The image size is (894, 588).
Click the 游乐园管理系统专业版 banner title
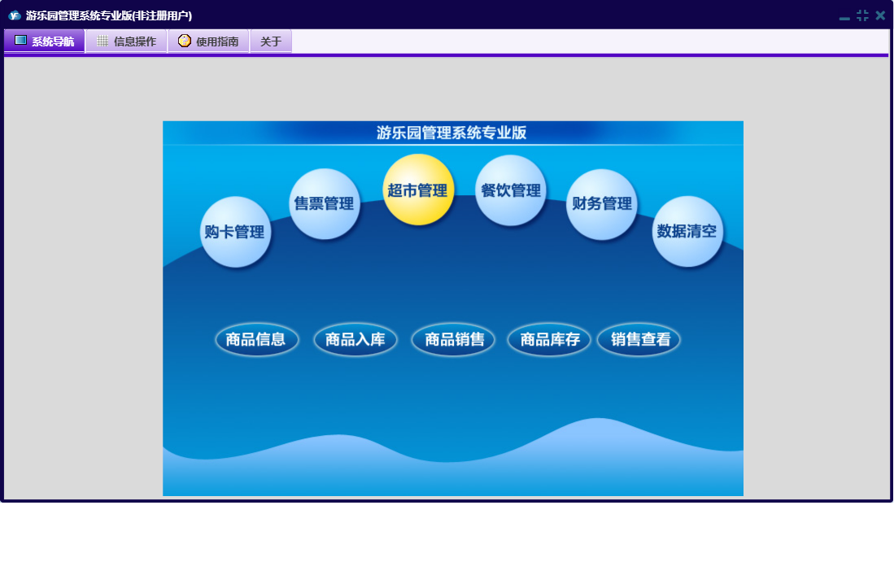point(451,133)
